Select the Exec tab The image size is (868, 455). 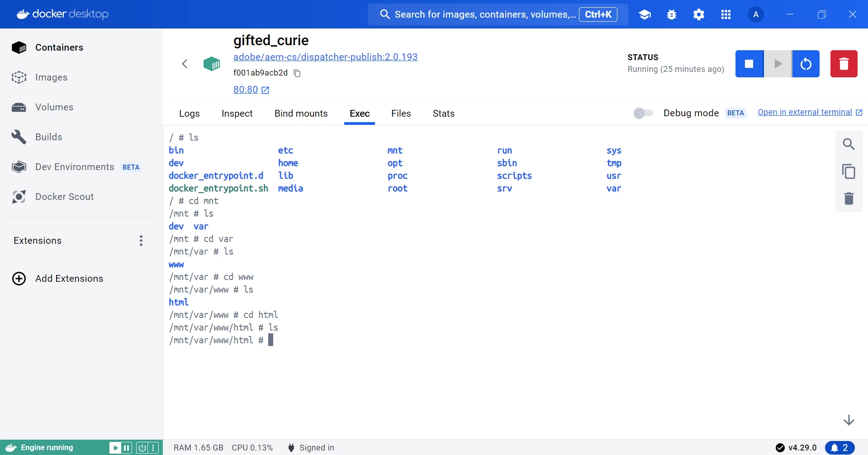pos(360,114)
